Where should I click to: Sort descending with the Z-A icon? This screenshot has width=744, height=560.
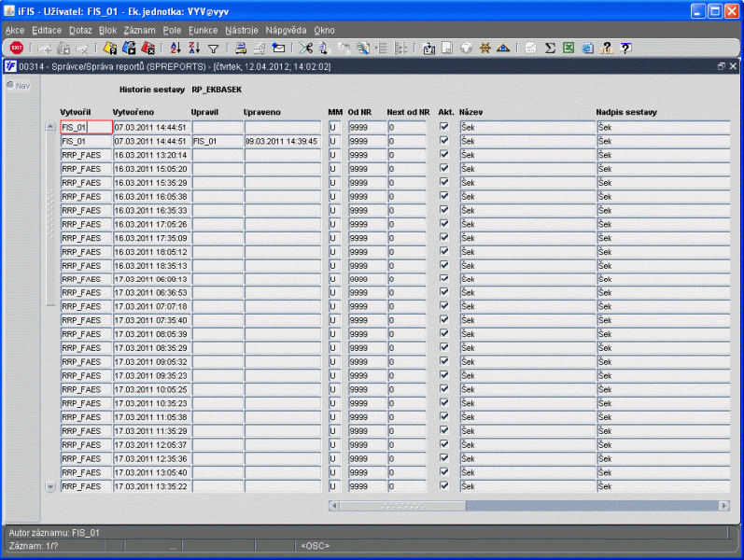tap(194, 48)
